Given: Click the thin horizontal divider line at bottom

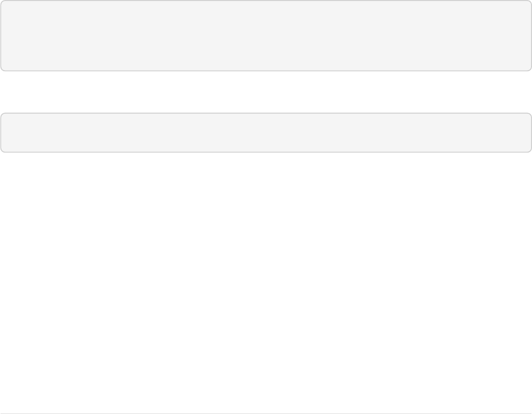Looking at the screenshot, I should (x=266, y=413).
